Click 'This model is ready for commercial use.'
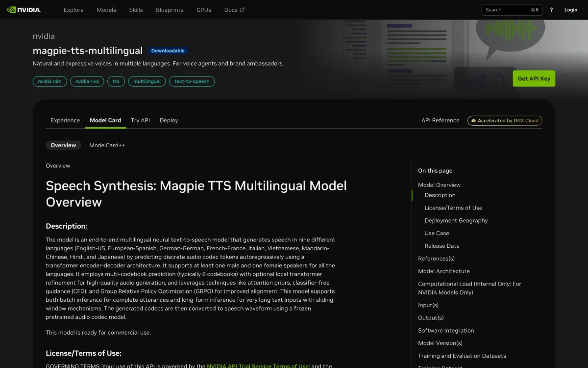The image size is (588, 368). click(98, 333)
